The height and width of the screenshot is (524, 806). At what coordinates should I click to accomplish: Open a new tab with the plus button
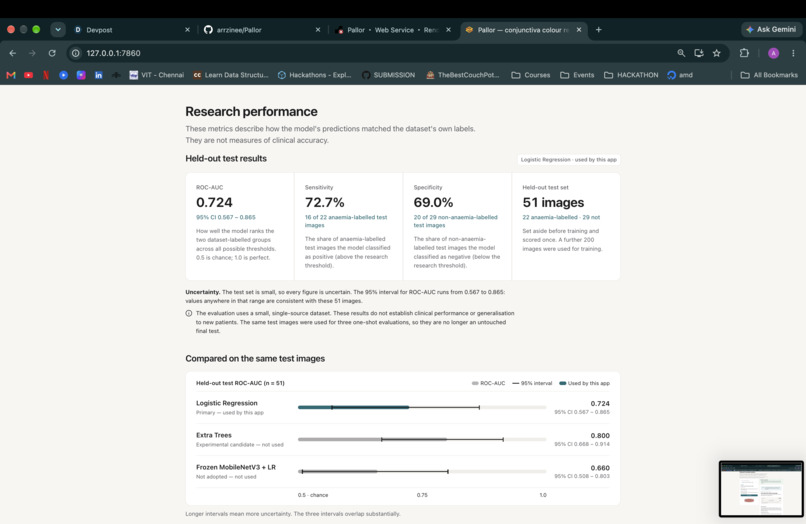pos(598,30)
